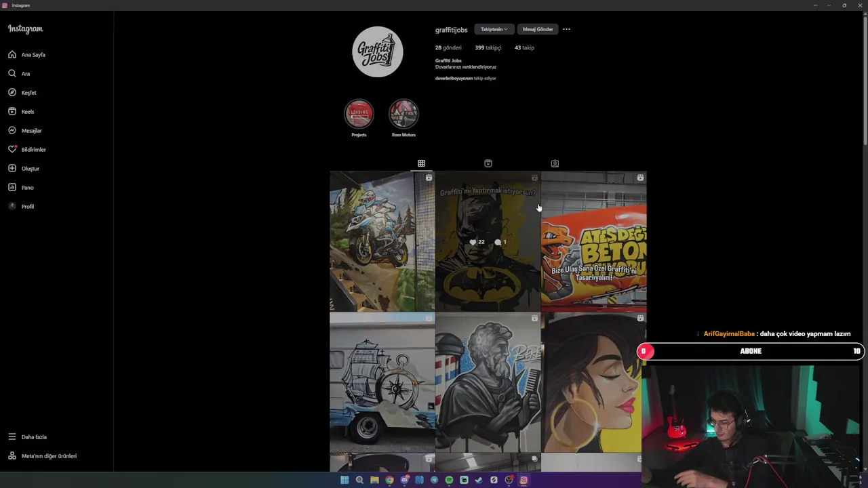Click the Instagram logo
Viewport: 868px width, 488px height.
point(25,28)
